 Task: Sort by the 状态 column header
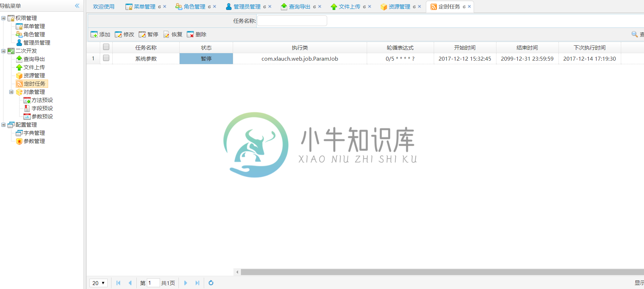[206, 48]
